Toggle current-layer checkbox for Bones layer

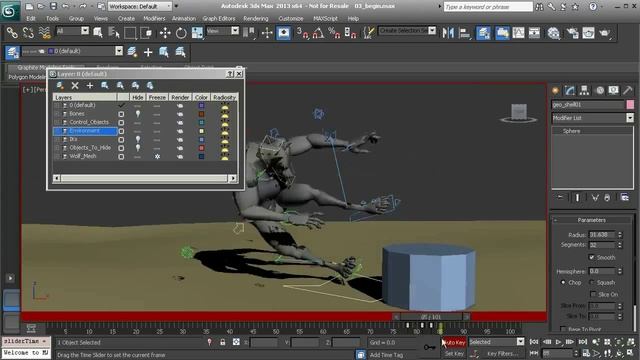121,114
